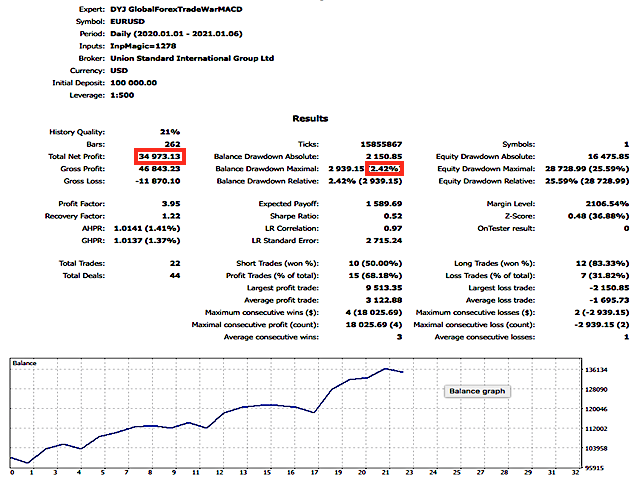Select Balance Drawdown Relative value 2.42% (2 939.15)

(365, 181)
